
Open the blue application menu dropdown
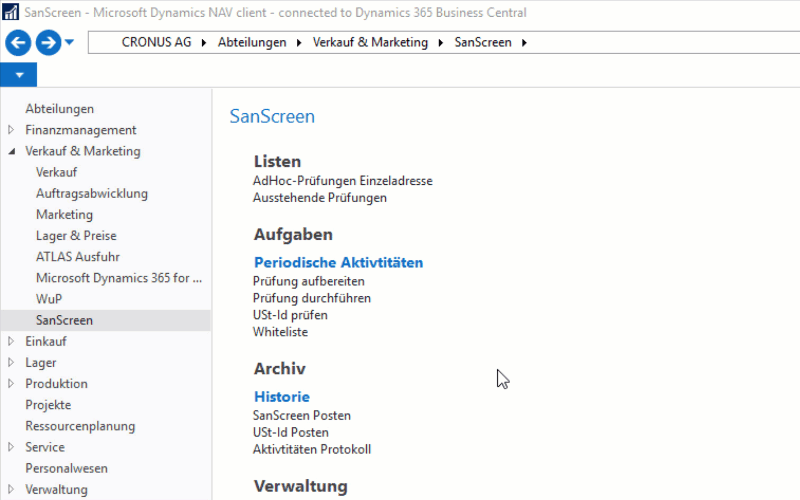19,75
